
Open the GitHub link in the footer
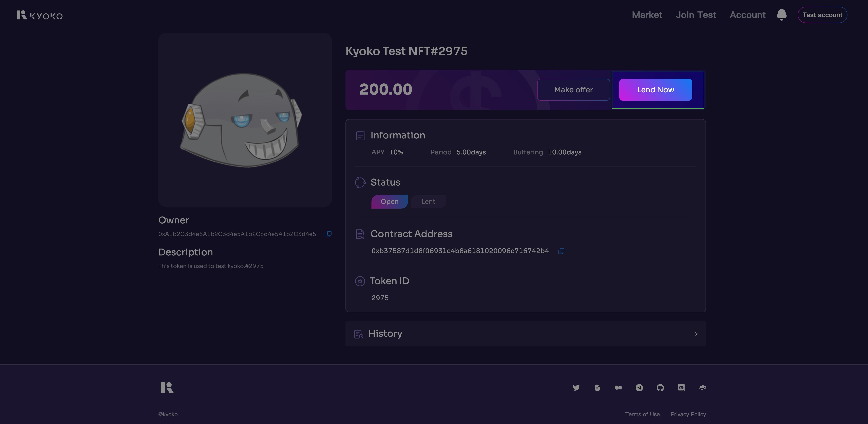pyautogui.click(x=660, y=388)
